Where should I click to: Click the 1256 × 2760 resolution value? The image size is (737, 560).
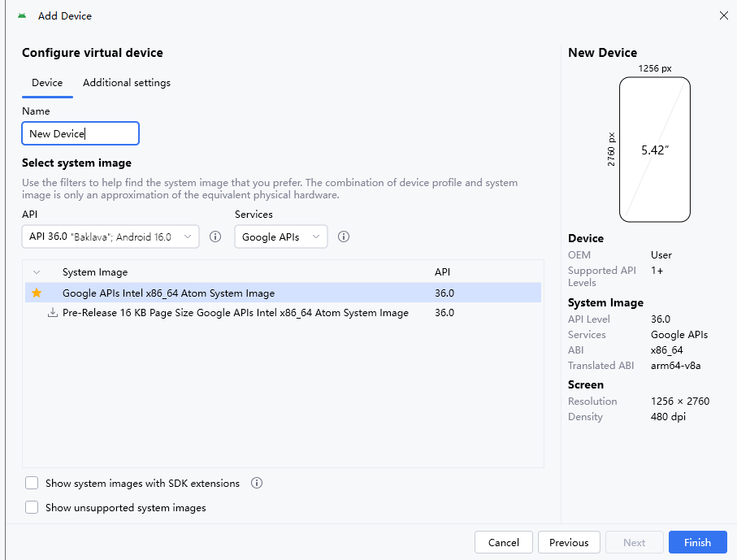tap(680, 401)
